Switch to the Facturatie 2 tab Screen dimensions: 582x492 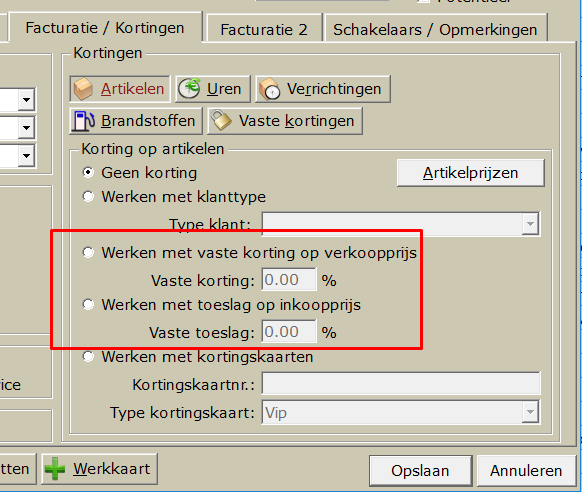tap(264, 30)
